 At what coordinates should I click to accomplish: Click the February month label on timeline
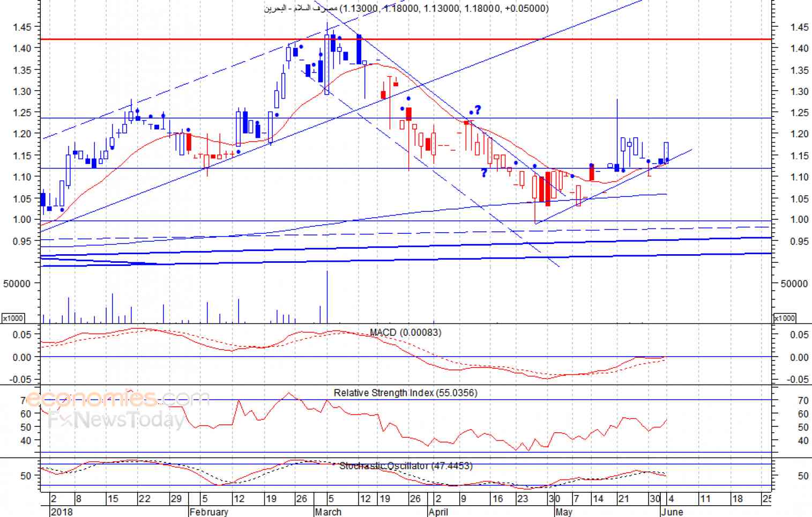tap(208, 512)
